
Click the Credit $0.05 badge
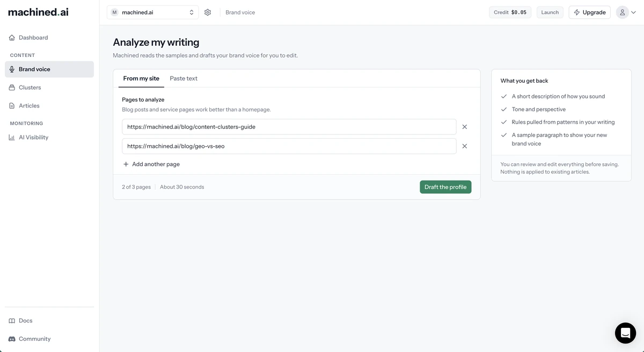click(510, 12)
